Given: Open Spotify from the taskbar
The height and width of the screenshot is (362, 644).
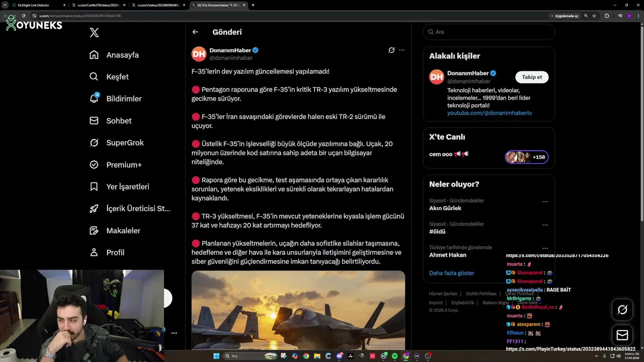Looking at the screenshot, I should click(x=394, y=356).
